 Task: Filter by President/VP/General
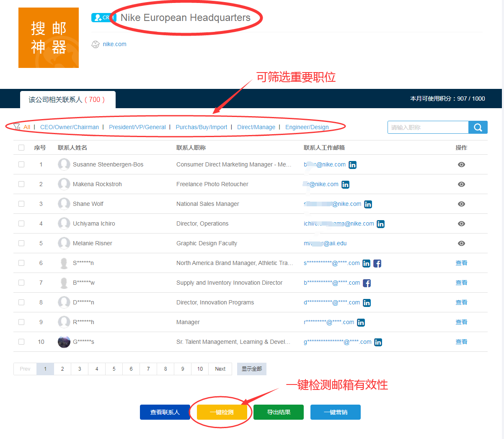point(137,127)
